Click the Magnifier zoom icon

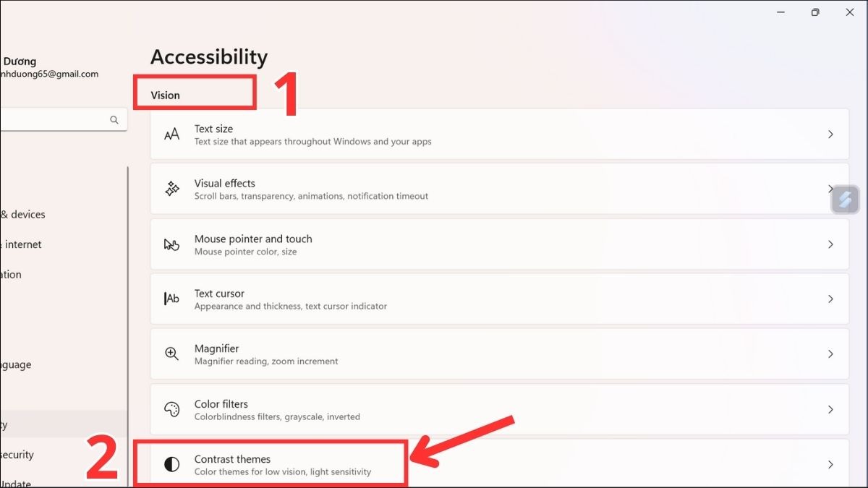[171, 354]
